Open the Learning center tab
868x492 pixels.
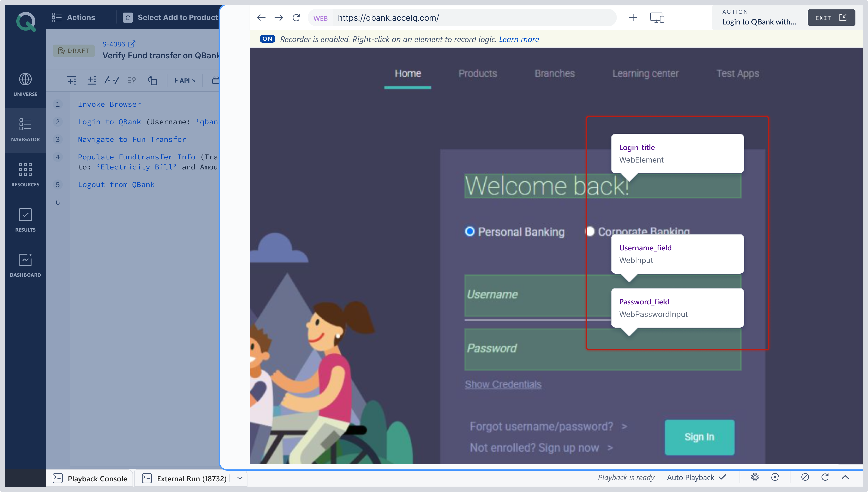[x=645, y=74]
